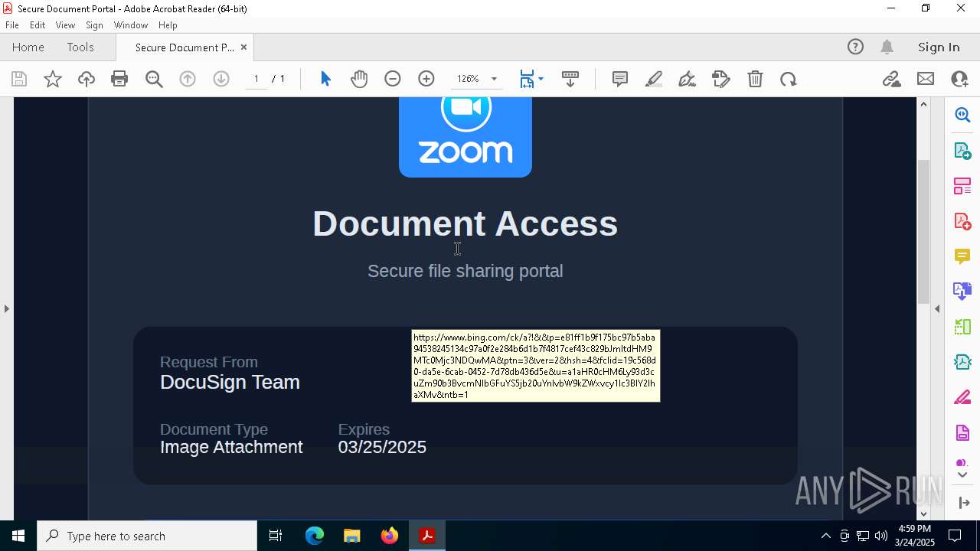Click the scroll up arrow

[923, 104]
